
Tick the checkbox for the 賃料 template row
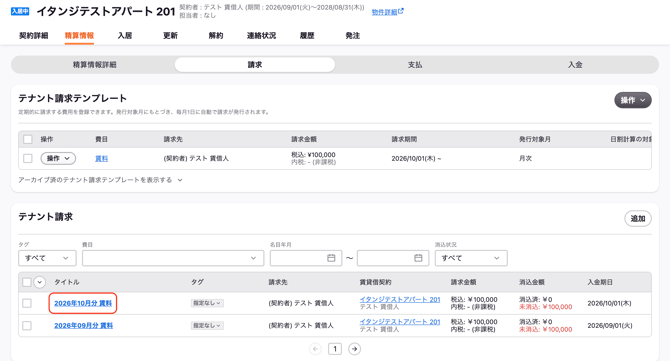28,158
